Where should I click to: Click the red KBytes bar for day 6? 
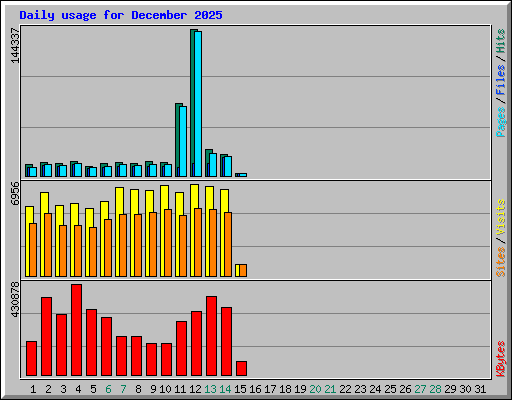[x=106, y=346]
